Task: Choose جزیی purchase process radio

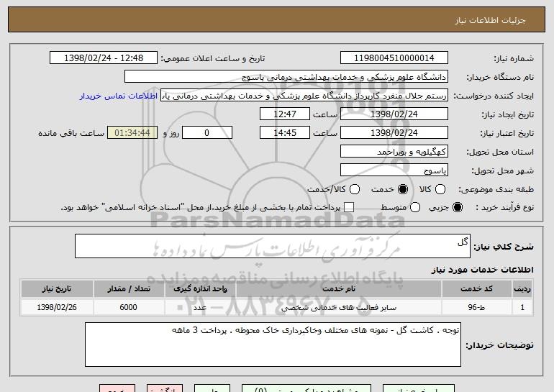Action: [x=457, y=207]
